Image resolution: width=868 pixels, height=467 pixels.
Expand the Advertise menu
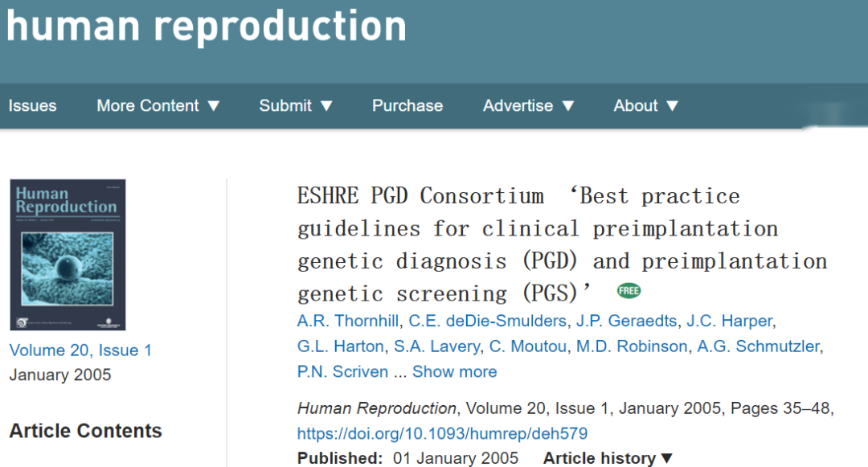(x=528, y=105)
